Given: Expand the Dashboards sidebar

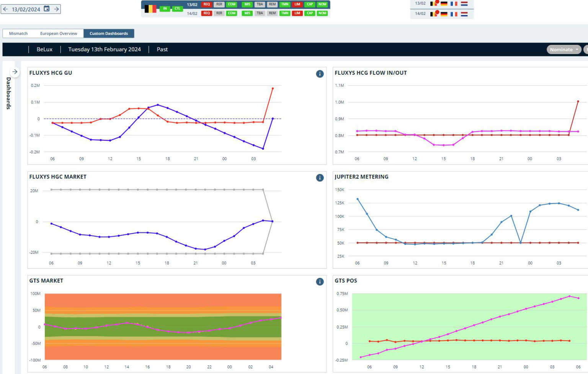Looking at the screenshot, I should (15, 71).
